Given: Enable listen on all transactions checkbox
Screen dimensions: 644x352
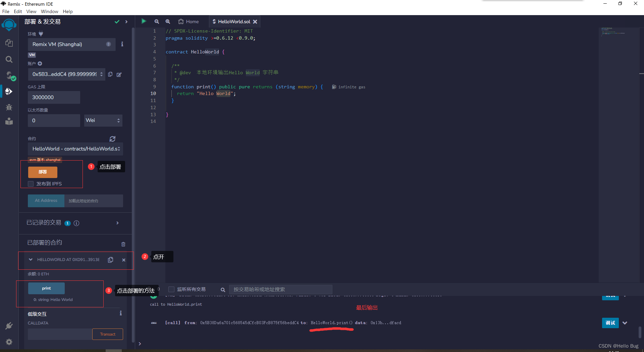Looking at the screenshot, I should pyautogui.click(x=171, y=289).
